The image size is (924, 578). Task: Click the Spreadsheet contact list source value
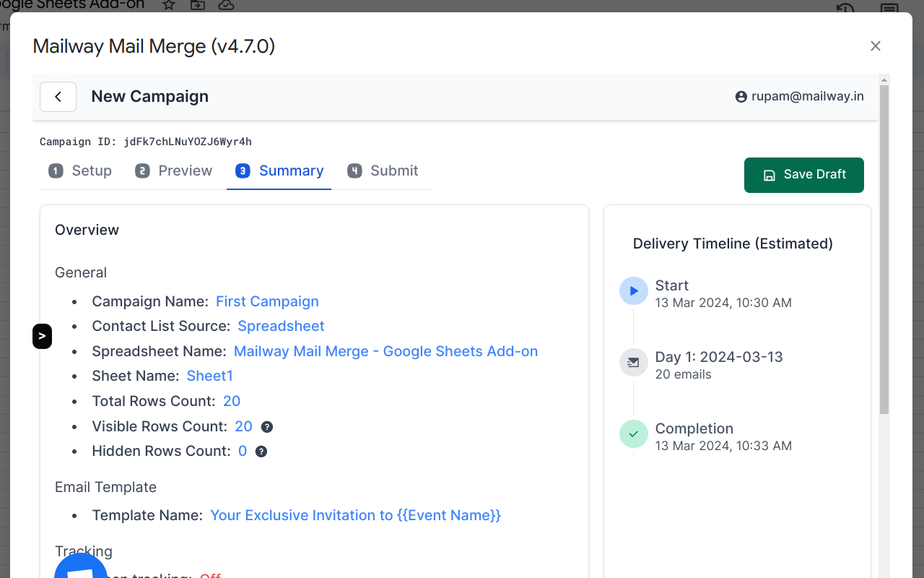point(281,326)
